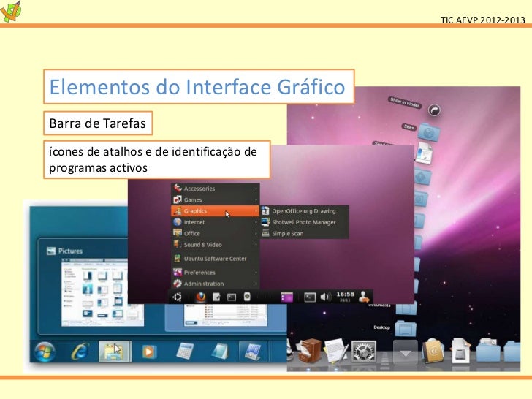Select Graphics in the Ubuntu menu
Screen dimensions: 532x399
pyautogui.click(x=216, y=210)
